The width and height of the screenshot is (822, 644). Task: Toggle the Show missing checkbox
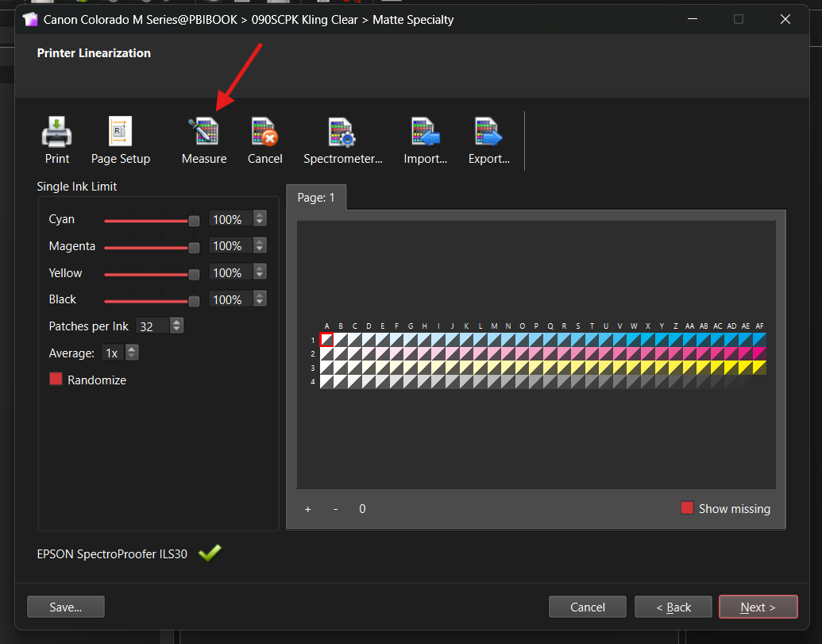pyautogui.click(x=688, y=508)
